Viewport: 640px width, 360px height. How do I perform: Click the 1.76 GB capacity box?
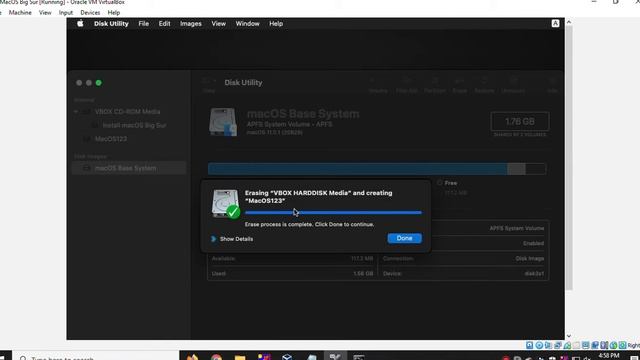pyautogui.click(x=520, y=122)
